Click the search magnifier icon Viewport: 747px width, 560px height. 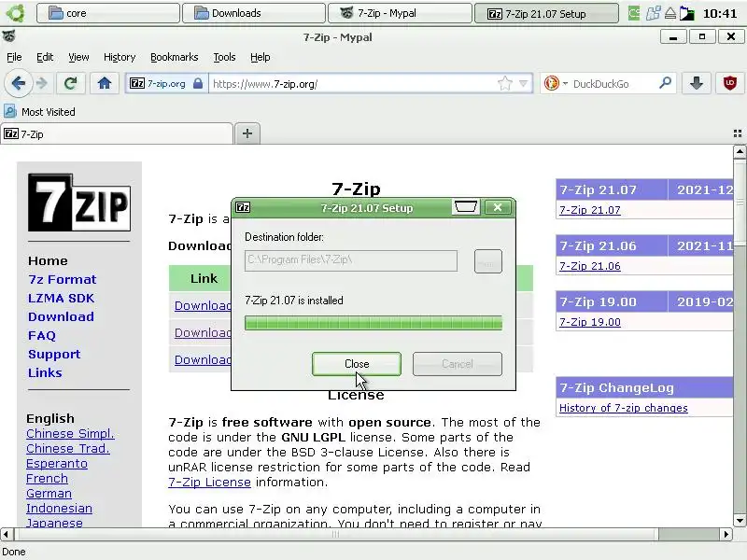point(665,83)
